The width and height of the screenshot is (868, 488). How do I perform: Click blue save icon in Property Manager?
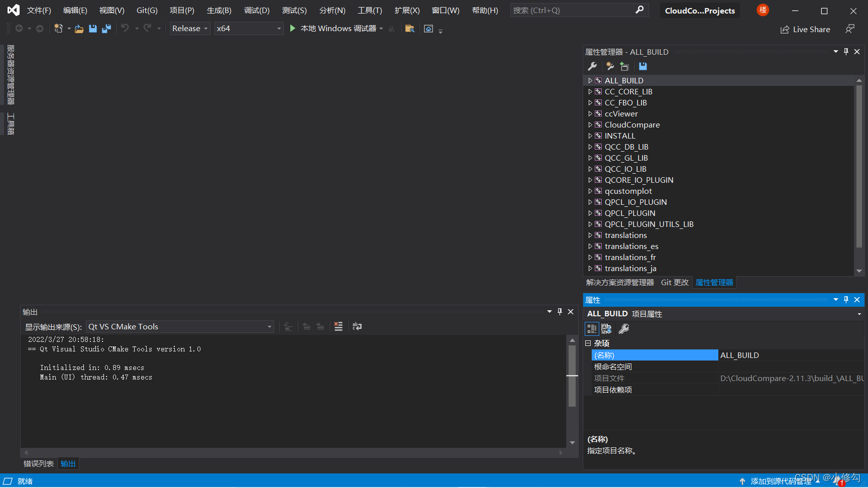click(x=643, y=66)
